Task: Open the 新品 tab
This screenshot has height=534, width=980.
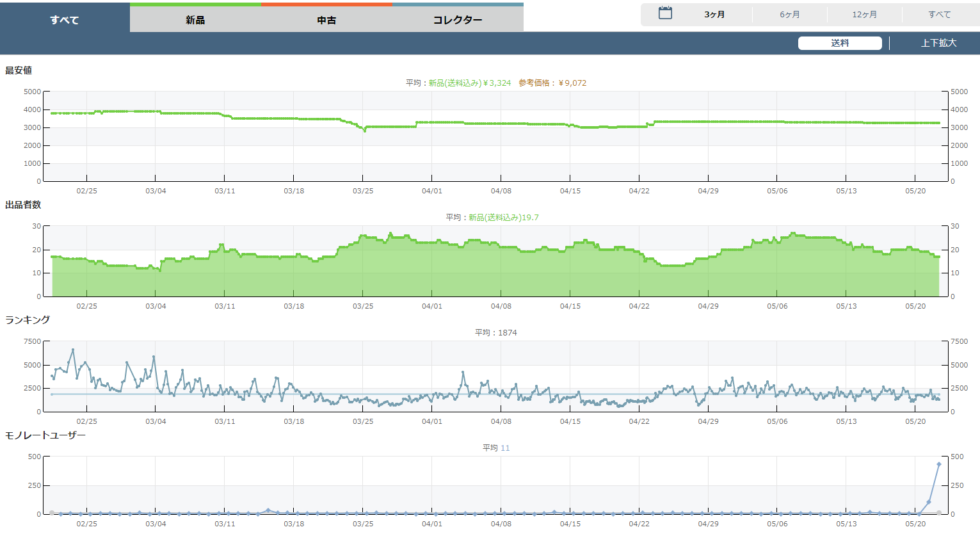Action: (x=195, y=20)
